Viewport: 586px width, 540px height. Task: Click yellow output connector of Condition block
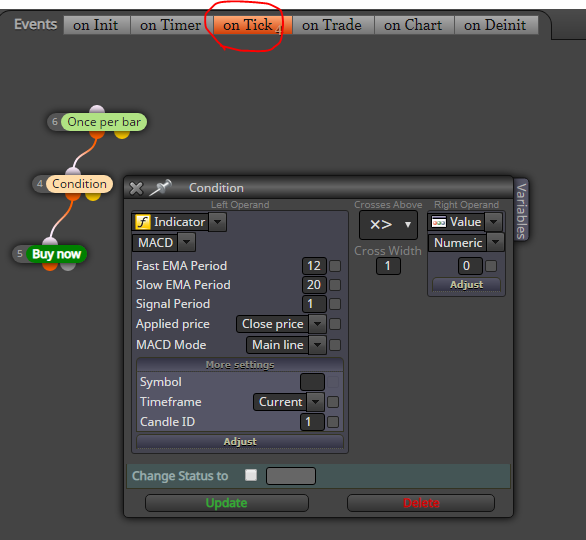[93, 197]
